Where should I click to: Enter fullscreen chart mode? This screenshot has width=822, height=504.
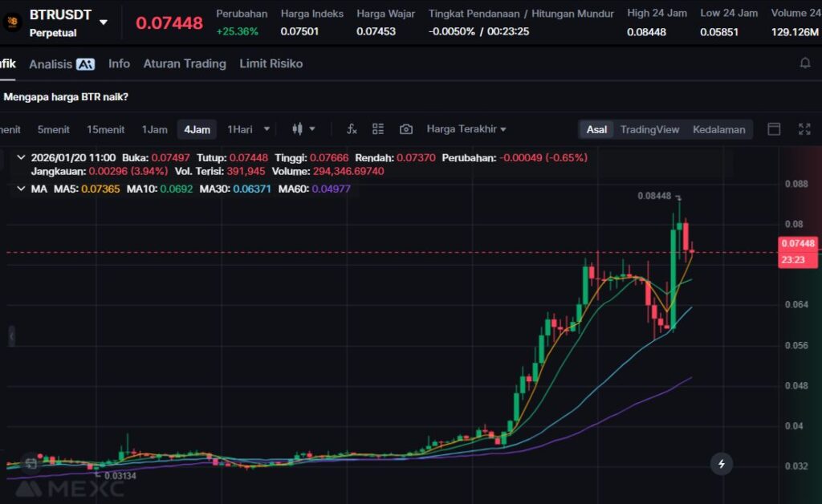[804, 129]
